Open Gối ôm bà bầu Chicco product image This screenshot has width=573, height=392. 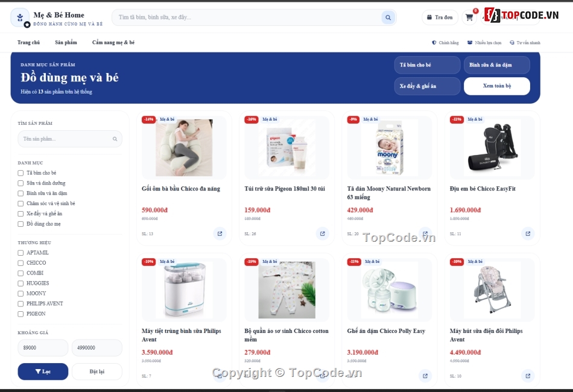(x=184, y=148)
